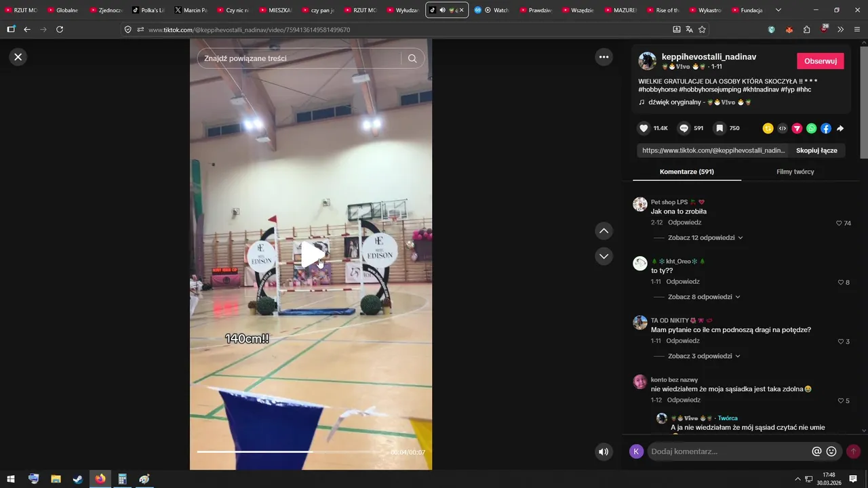The height and width of the screenshot is (488, 868).
Task: Switch to the Marcin X tab
Action: coord(190,10)
